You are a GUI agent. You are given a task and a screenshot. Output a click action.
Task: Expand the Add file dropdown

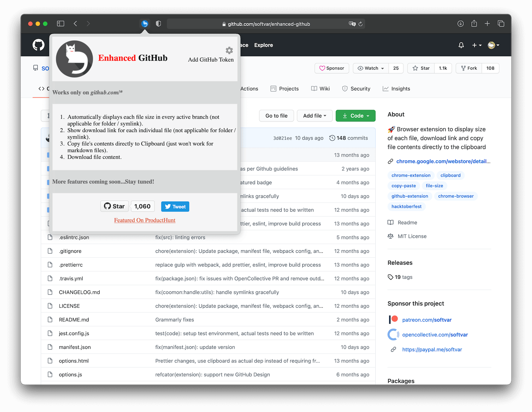(315, 116)
